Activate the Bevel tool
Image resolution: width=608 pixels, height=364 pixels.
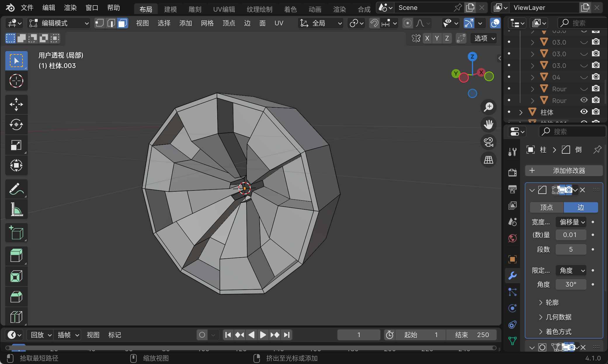(16, 297)
